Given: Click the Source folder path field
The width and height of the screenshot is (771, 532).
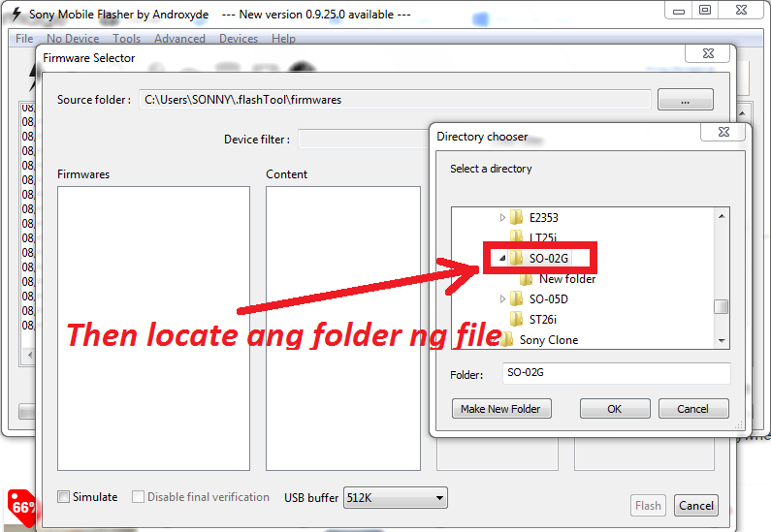Looking at the screenshot, I should (x=395, y=100).
